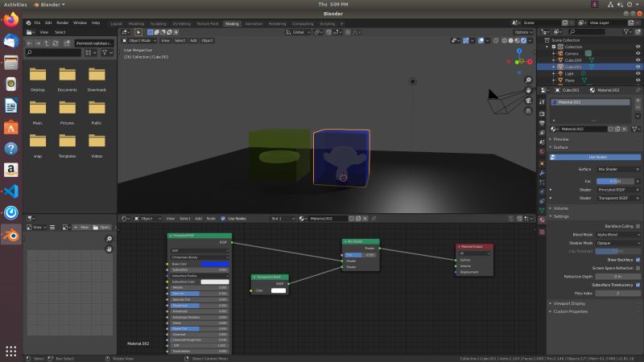Toggle Subsurface Translucency checkbox
The width and height of the screenshot is (644, 362).
tap(638, 285)
